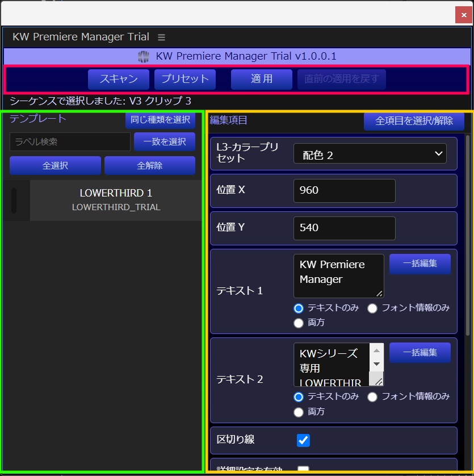Click the 位置 Y field showing 540
Screen dimensions: 474x476
coord(345,228)
